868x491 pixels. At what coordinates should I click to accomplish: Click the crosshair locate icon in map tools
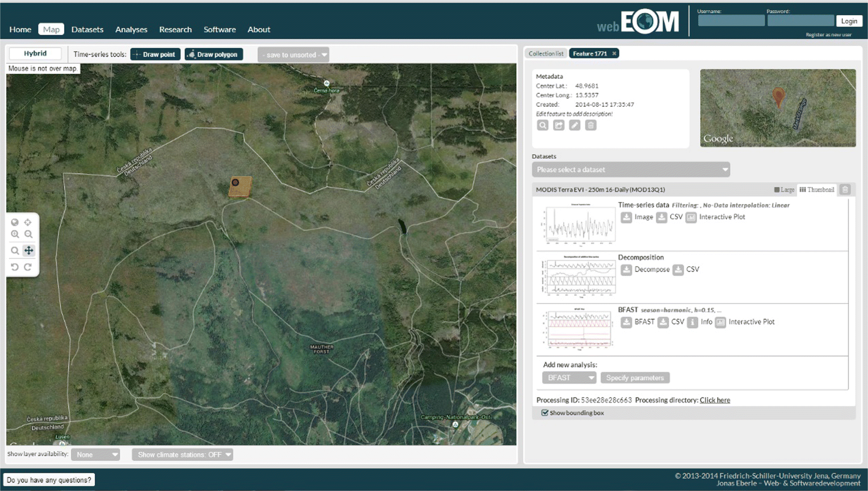[28, 222]
